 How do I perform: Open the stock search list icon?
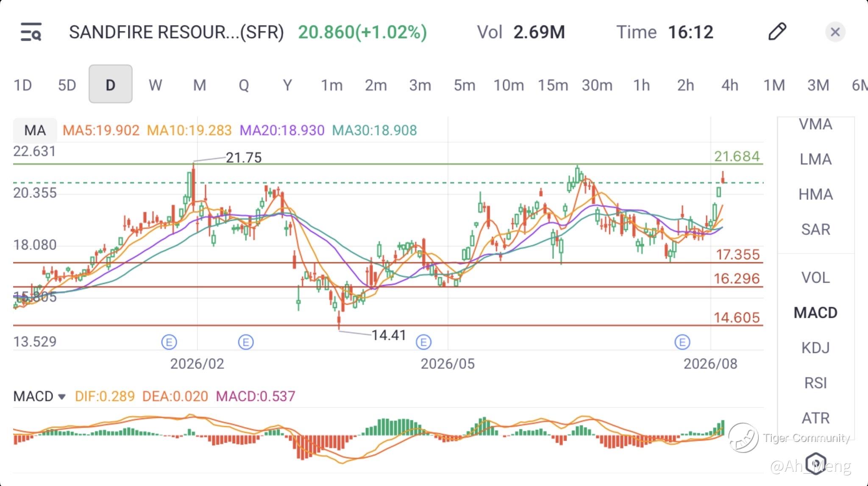(31, 32)
